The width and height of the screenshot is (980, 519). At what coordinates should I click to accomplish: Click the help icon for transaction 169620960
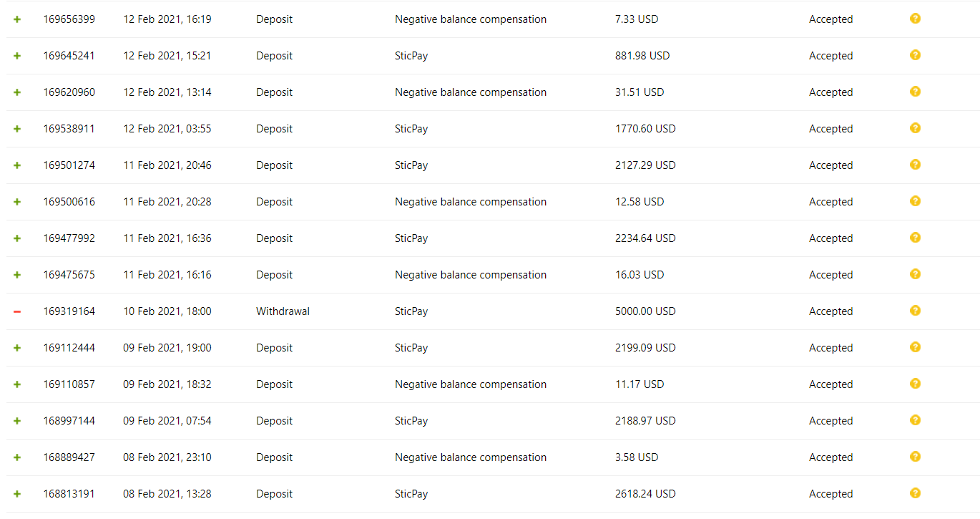[x=915, y=92]
